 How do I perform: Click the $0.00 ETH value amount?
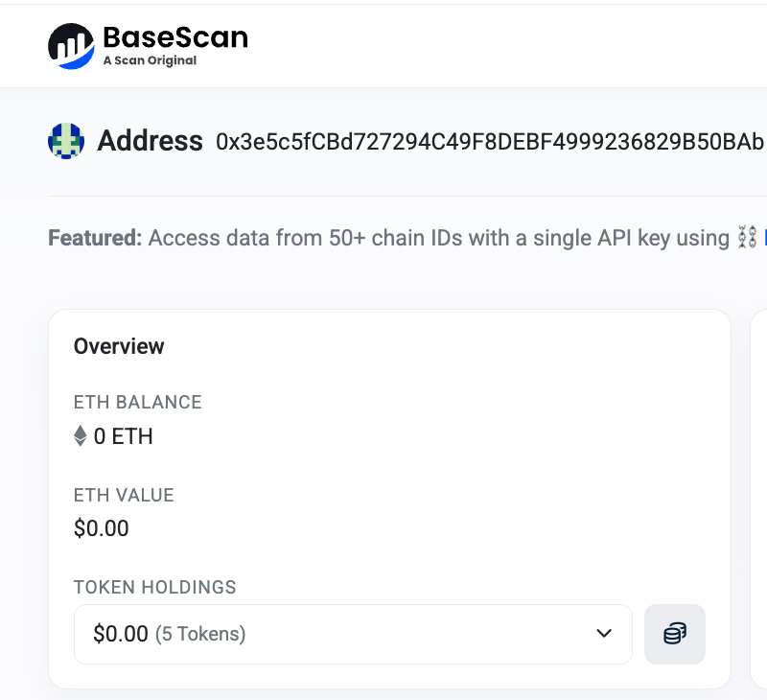(101, 528)
